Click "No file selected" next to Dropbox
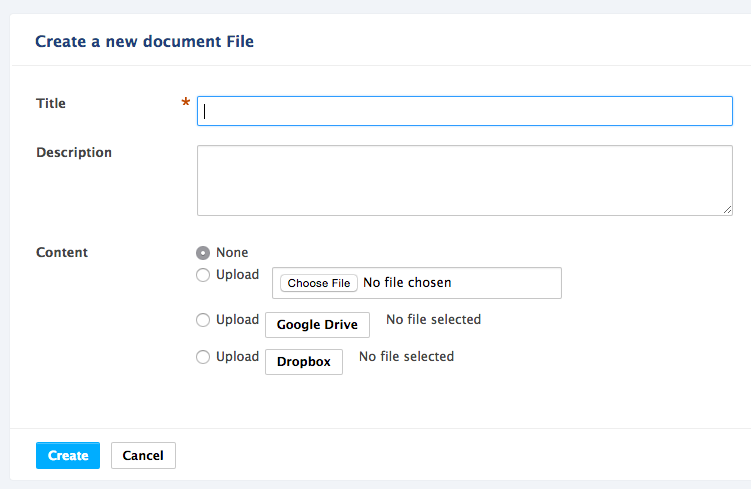 coord(407,356)
